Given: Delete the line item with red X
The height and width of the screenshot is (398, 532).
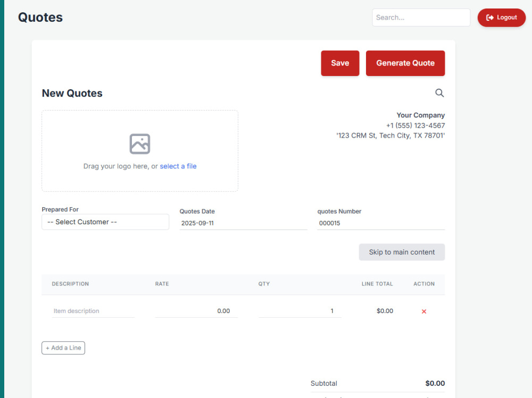Looking at the screenshot, I should 424,311.
